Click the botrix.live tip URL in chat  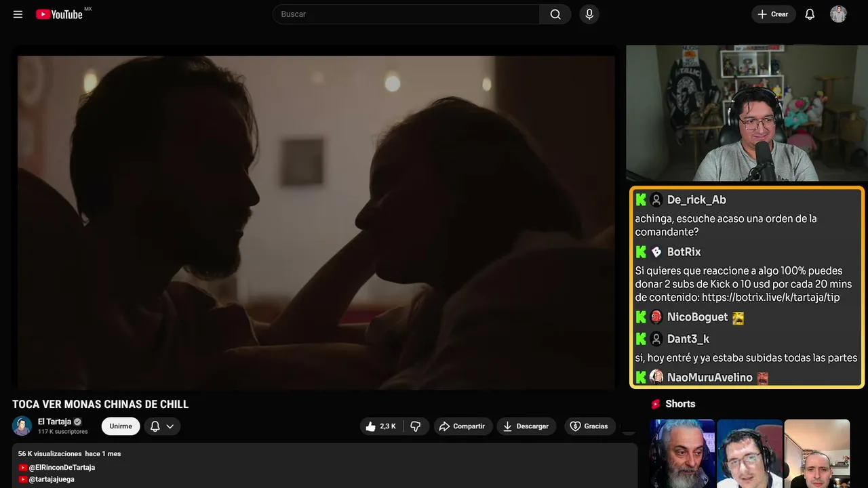[770, 298]
